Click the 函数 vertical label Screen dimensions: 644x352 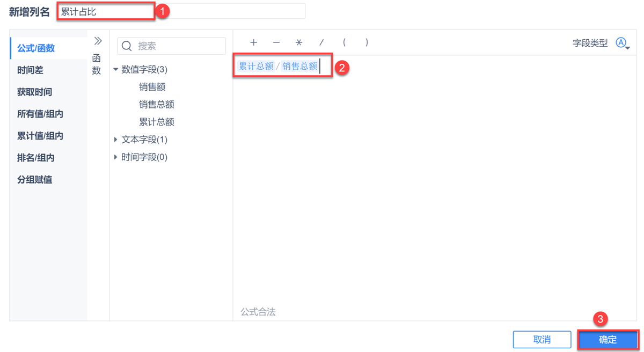[97, 64]
